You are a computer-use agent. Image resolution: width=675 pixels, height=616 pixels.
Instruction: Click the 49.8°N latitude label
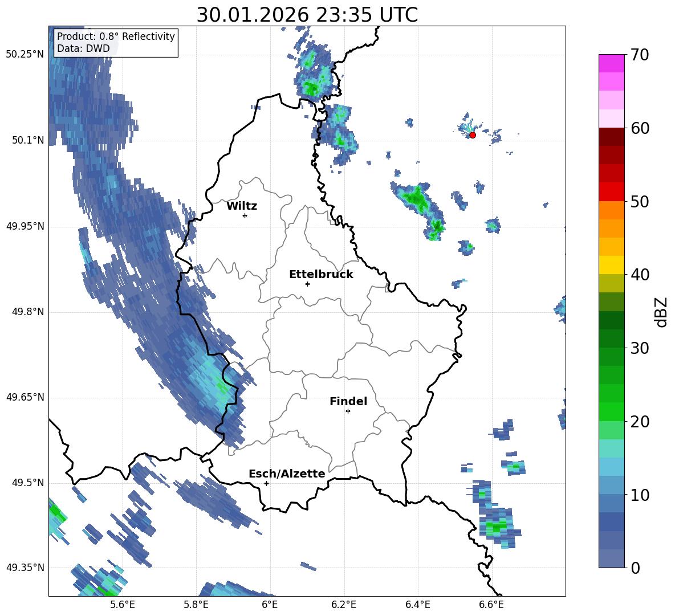[x=27, y=312]
